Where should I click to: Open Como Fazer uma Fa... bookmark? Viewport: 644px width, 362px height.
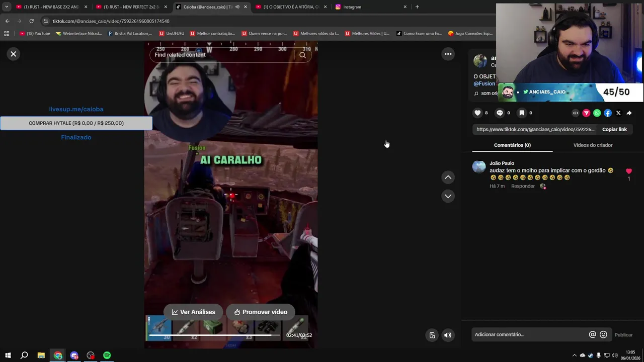coord(419,34)
